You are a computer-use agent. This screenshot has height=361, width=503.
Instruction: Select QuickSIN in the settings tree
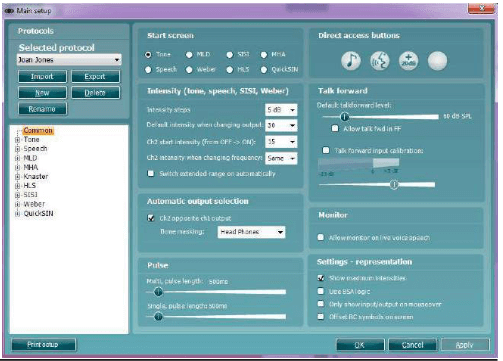coord(38,213)
